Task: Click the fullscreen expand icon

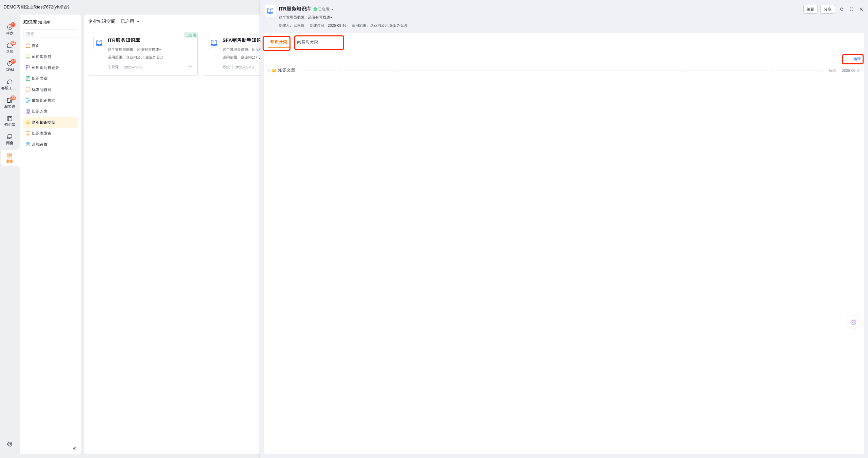Action: (x=851, y=9)
